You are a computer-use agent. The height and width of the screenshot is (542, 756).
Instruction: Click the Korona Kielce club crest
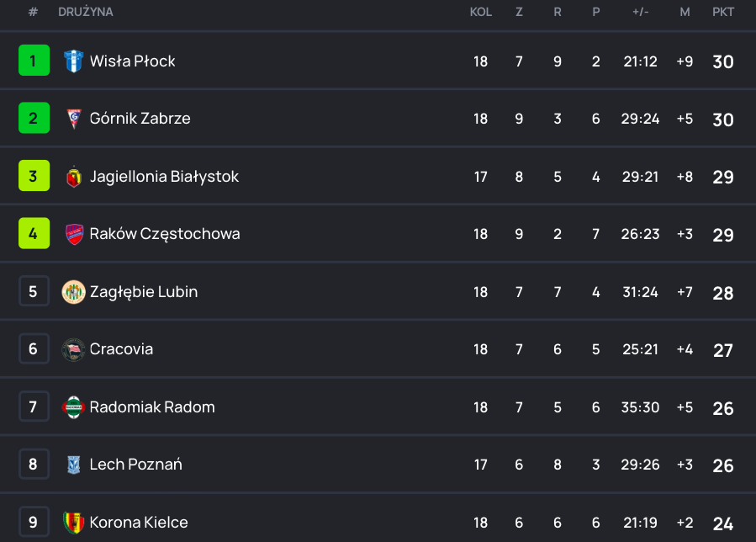pyautogui.click(x=74, y=523)
